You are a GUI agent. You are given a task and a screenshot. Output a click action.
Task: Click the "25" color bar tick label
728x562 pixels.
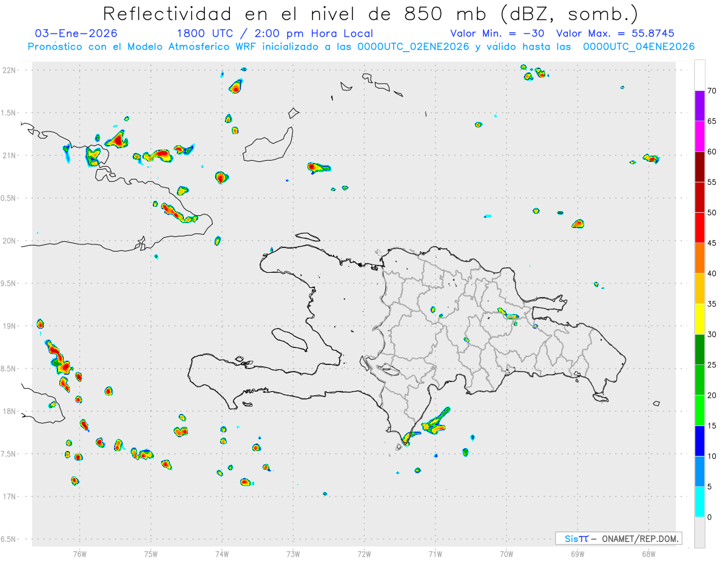point(712,365)
